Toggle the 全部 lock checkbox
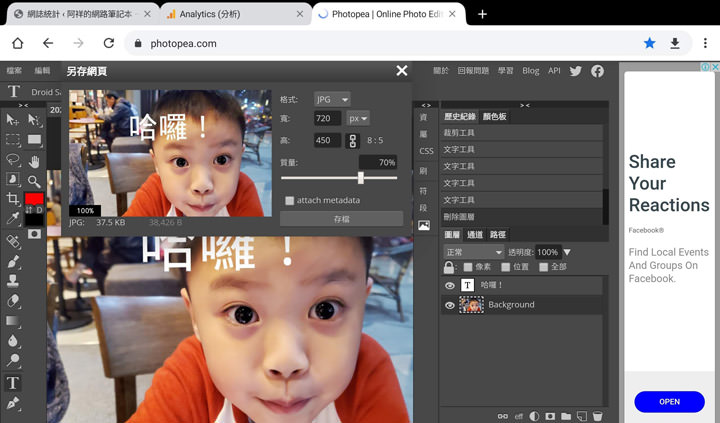Image resolution: width=720 pixels, height=423 pixels. [543, 267]
